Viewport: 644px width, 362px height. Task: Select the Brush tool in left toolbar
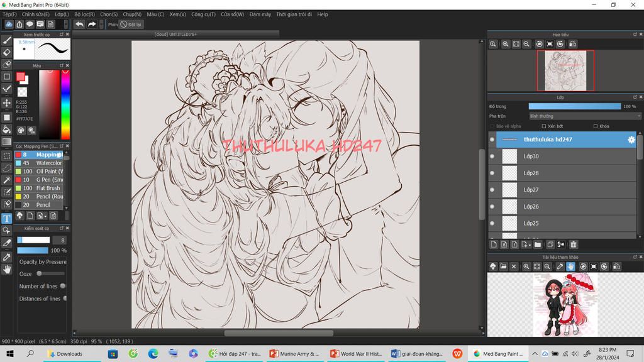pyautogui.click(x=6, y=40)
